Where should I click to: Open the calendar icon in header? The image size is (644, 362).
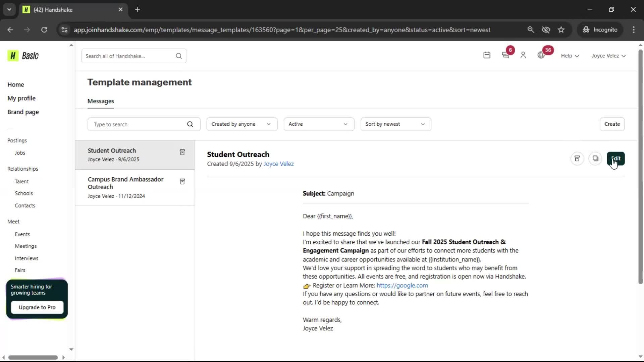[487, 55]
